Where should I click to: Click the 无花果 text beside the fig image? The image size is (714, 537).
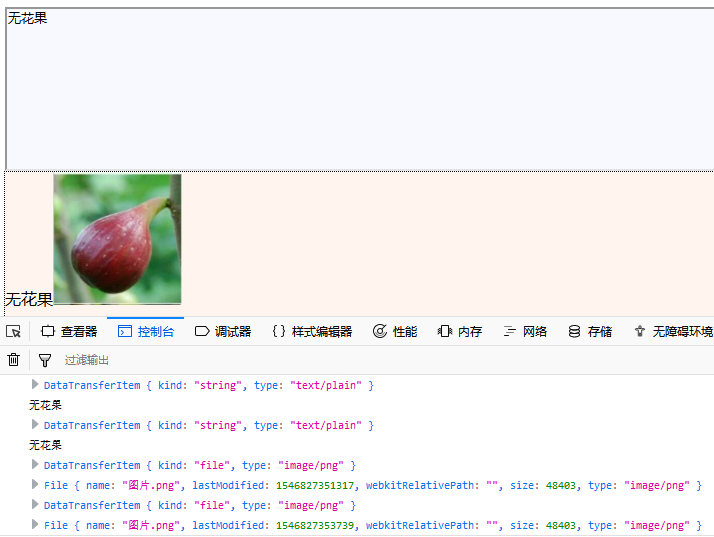pos(29,300)
